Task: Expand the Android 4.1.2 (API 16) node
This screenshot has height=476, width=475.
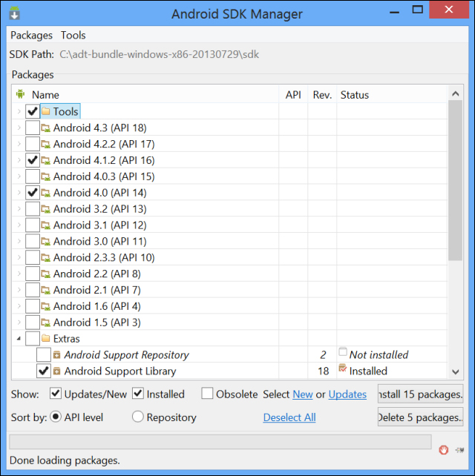Action: [19, 160]
